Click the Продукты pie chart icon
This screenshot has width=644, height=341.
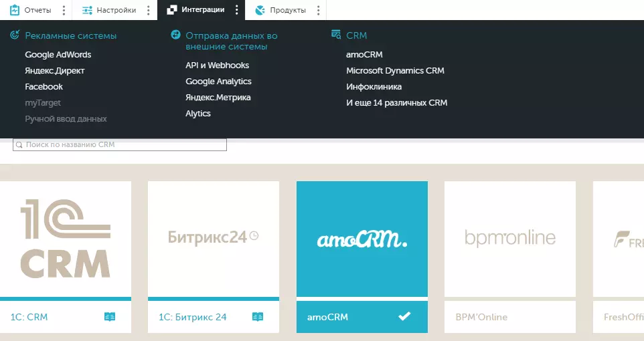pos(260,10)
